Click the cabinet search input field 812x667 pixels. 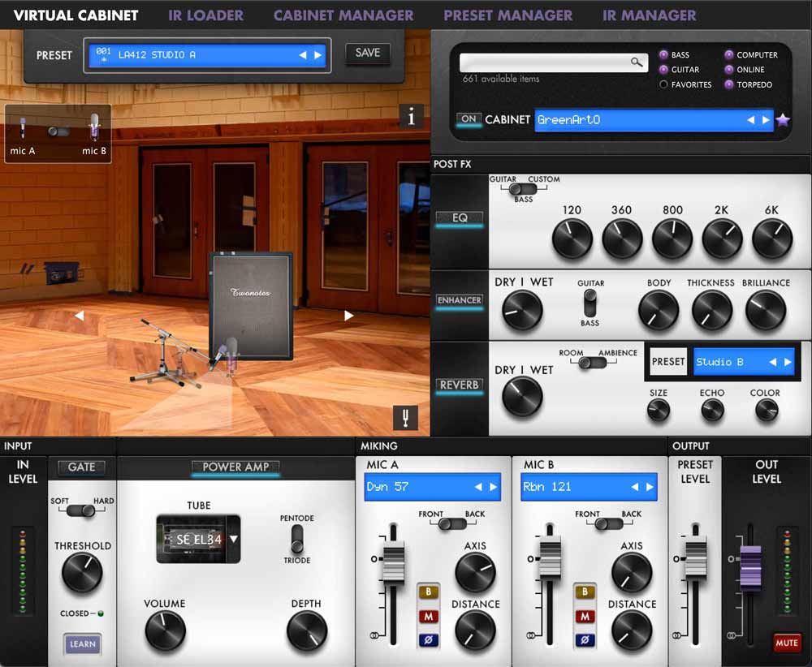(x=554, y=62)
